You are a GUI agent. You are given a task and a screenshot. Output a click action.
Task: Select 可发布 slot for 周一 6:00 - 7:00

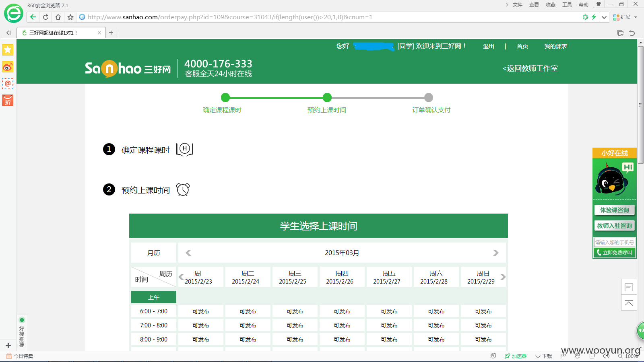201,311
